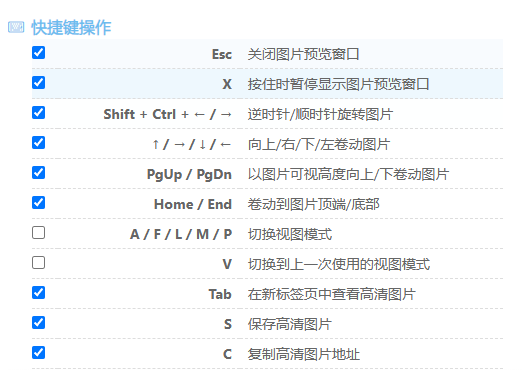Click the 关闭图片预览窗口 description text
Viewport: 522px width, 370px height.
click(303, 54)
